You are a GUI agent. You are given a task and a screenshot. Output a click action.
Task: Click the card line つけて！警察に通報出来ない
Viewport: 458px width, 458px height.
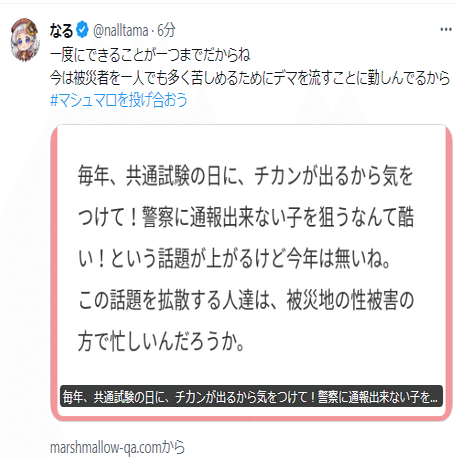(246, 217)
